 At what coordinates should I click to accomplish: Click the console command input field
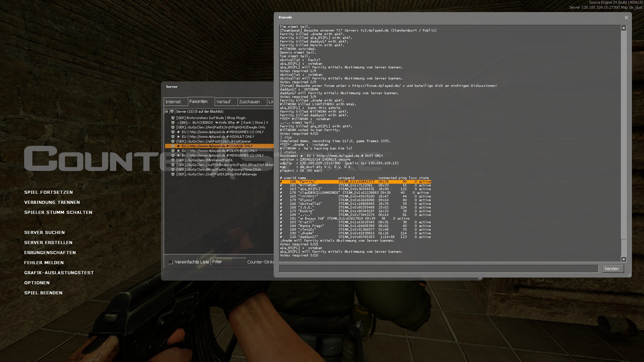[439, 269]
